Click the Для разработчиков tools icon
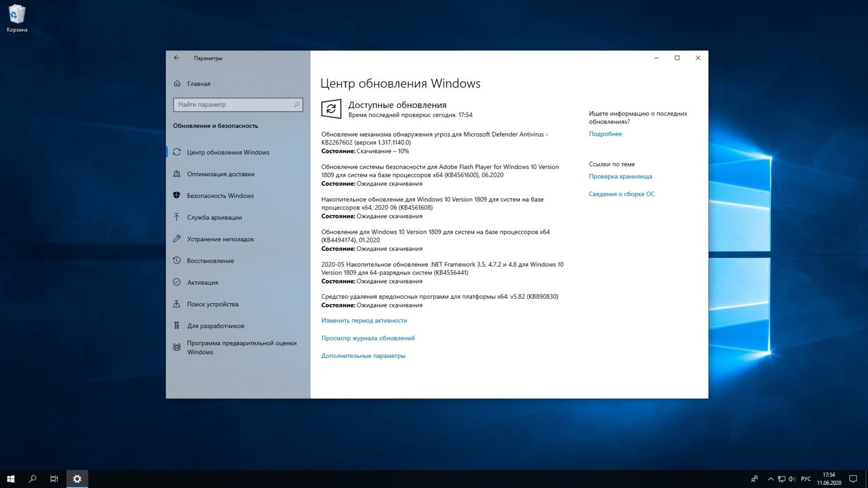The image size is (868, 488). coord(177,326)
